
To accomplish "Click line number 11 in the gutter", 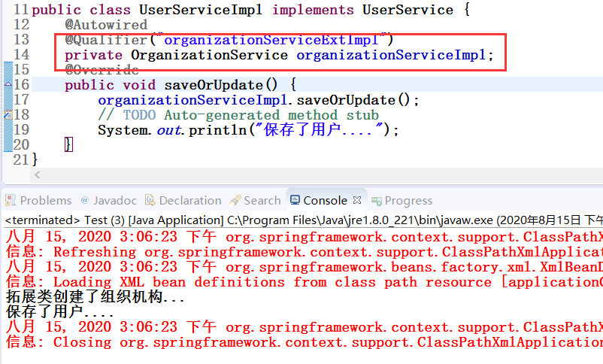I will click(21, 10).
